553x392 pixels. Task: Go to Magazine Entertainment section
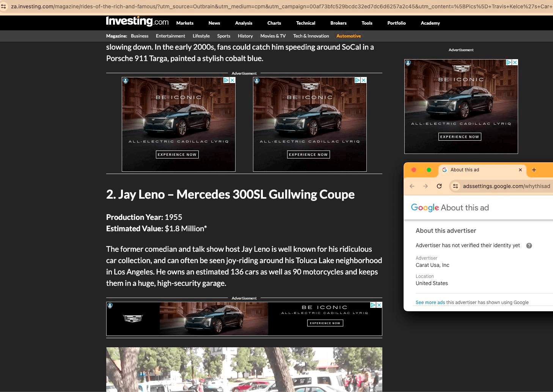170,36
